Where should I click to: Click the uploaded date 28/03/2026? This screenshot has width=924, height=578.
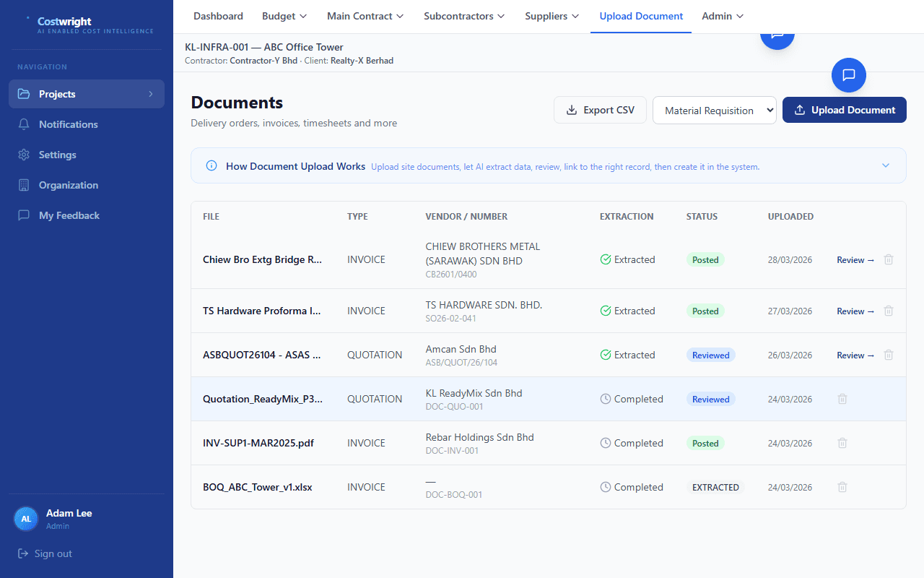pyautogui.click(x=790, y=260)
